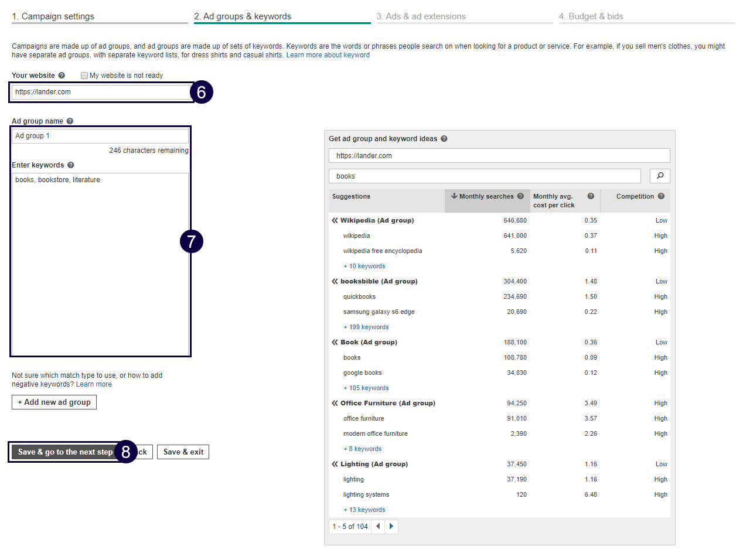The width and height of the screenshot is (753, 560).
Task: Expand + 105 keywords under Book
Action: click(x=366, y=388)
